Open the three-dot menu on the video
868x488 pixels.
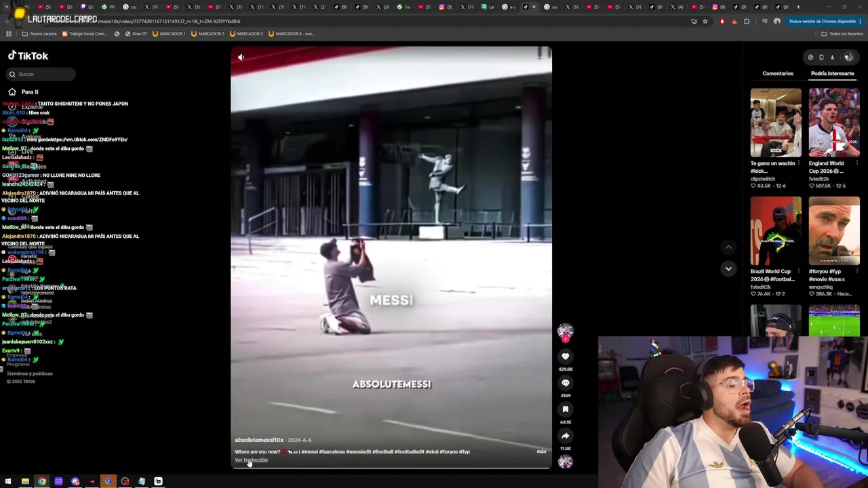(x=540, y=57)
